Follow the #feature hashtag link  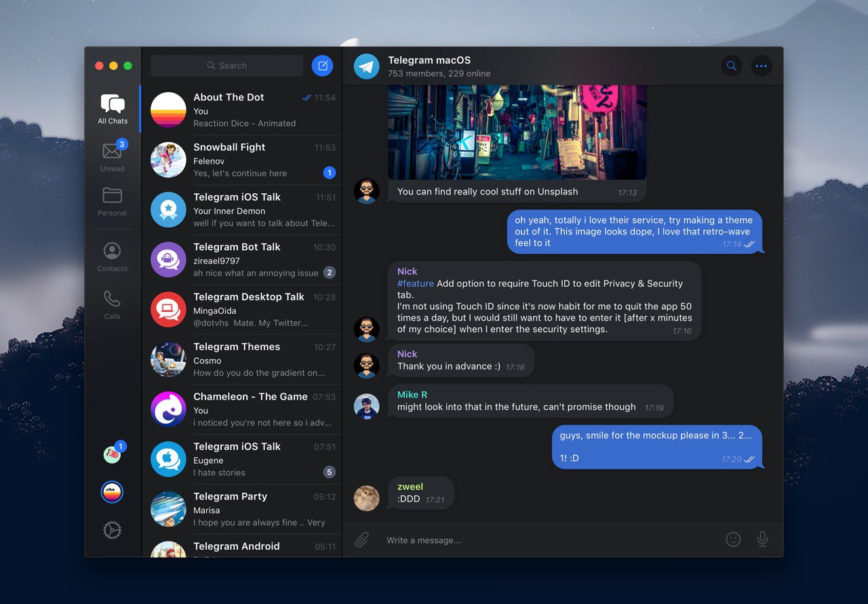click(x=416, y=283)
